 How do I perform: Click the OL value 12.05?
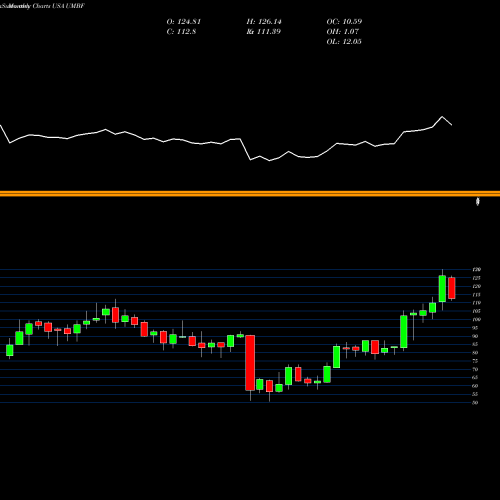352,42
